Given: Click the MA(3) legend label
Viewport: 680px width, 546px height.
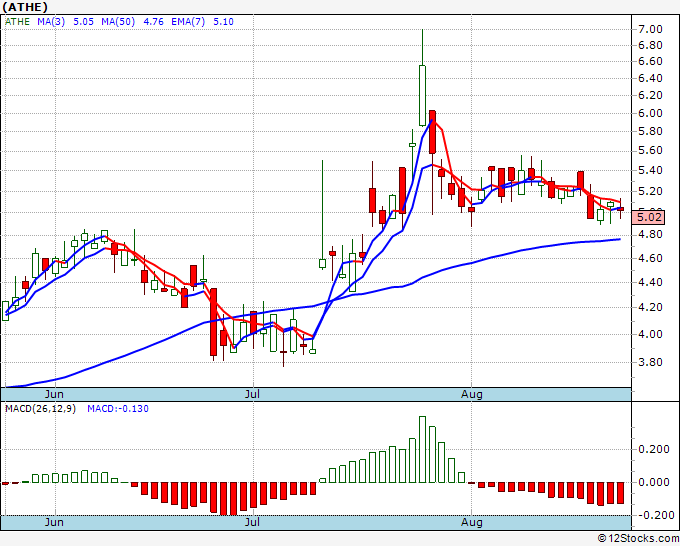Looking at the screenshot, I should [51, 22].
